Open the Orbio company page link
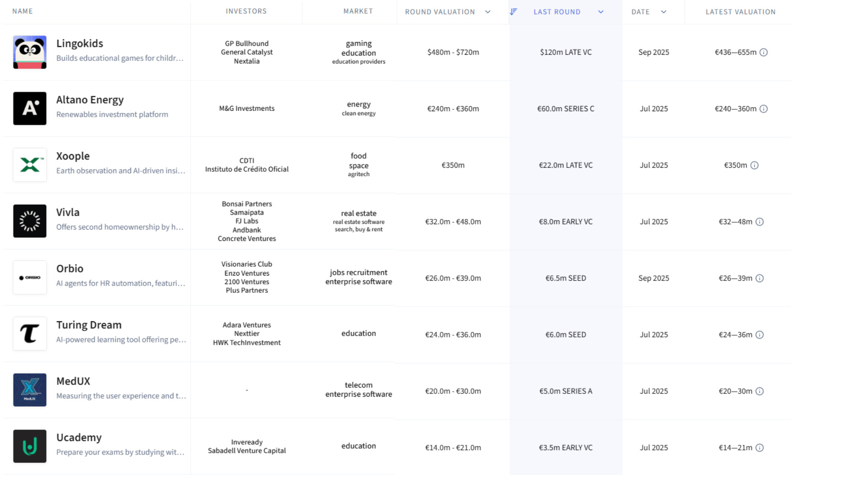Viewport: 868px width, 488px height. [x=70, y=269]
